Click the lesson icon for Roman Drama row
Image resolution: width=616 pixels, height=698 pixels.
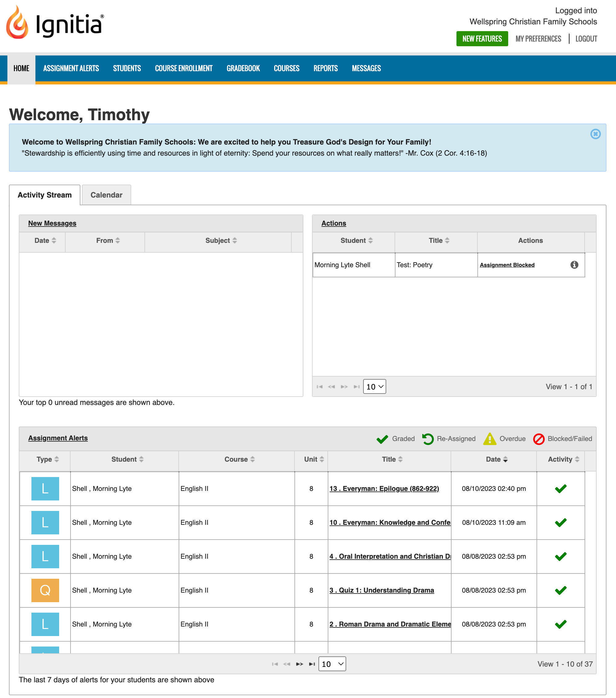[x=45, y=624]
